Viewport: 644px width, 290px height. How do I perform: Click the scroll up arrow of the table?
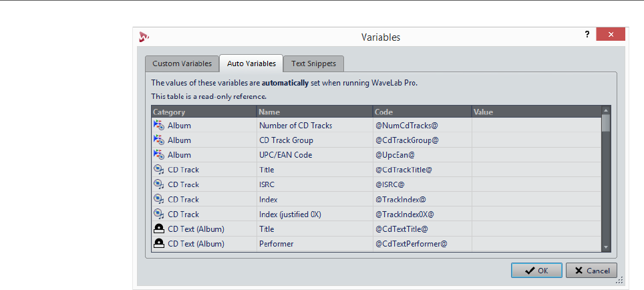(x=606, y=112)
